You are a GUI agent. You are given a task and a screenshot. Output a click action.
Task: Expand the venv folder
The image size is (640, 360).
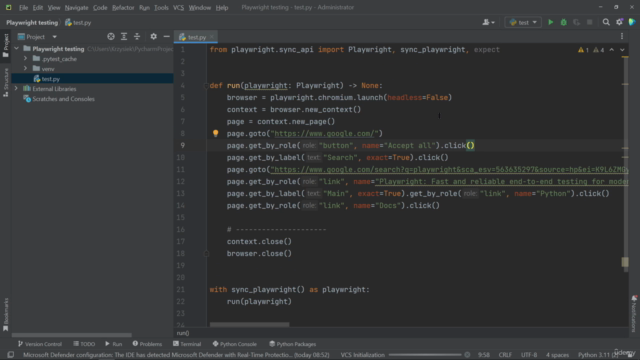pyautogui.click(x=25, y=69)
